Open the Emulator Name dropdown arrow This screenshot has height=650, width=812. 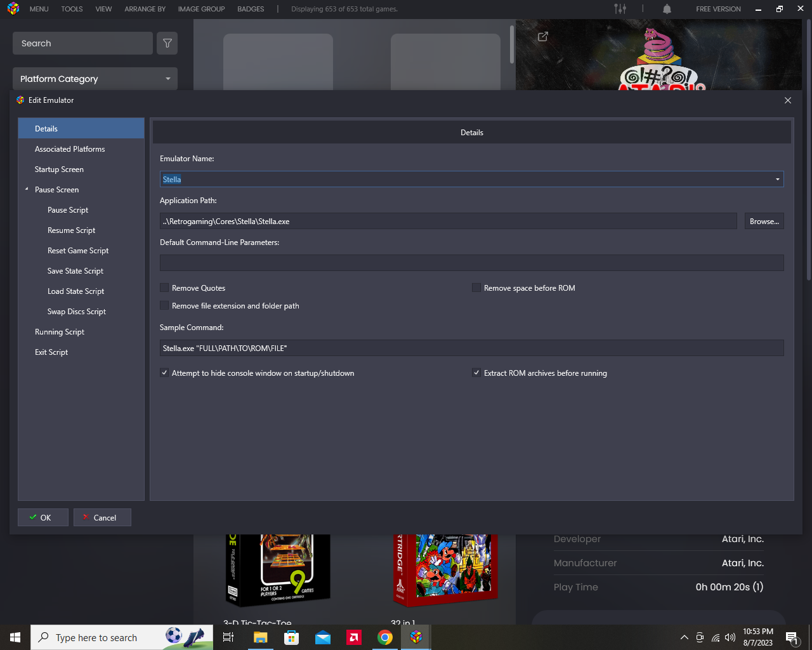point(777,179)
